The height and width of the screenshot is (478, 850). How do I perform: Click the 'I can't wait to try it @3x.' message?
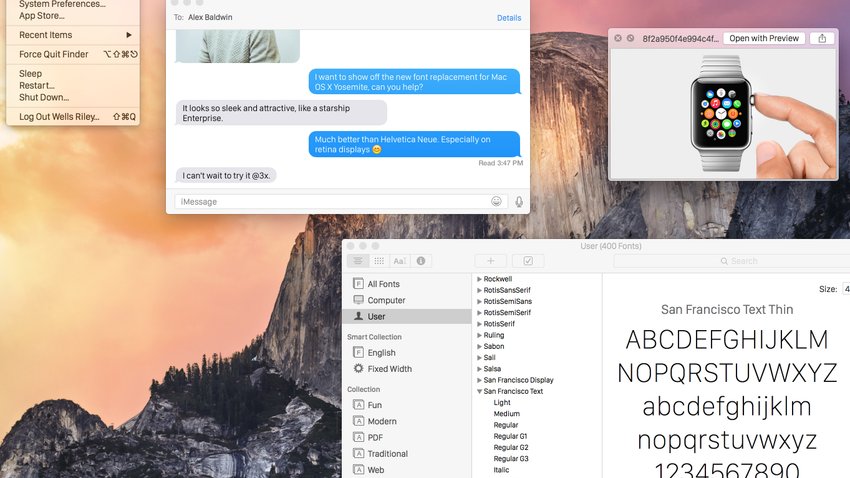coord(226,176)
